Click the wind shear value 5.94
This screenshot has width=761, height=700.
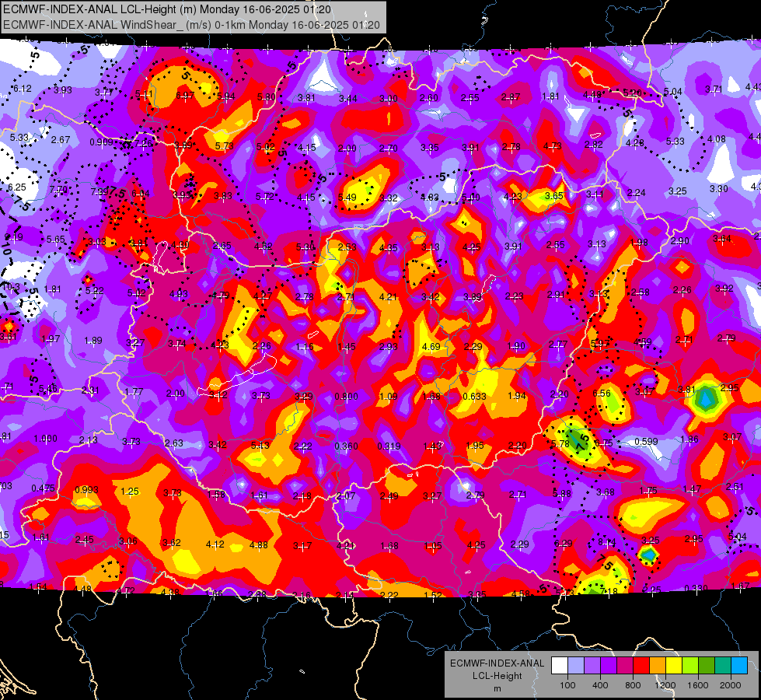coord(225,96)
